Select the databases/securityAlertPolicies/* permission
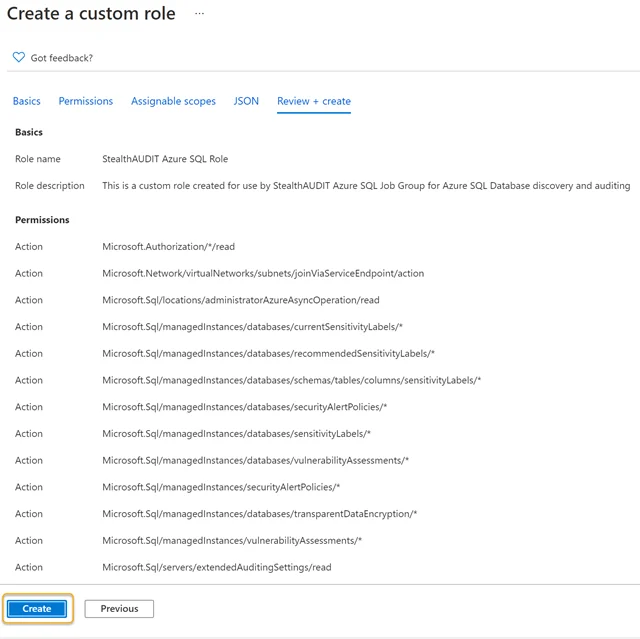Viewport: 640px width, 639px height. 244,407
